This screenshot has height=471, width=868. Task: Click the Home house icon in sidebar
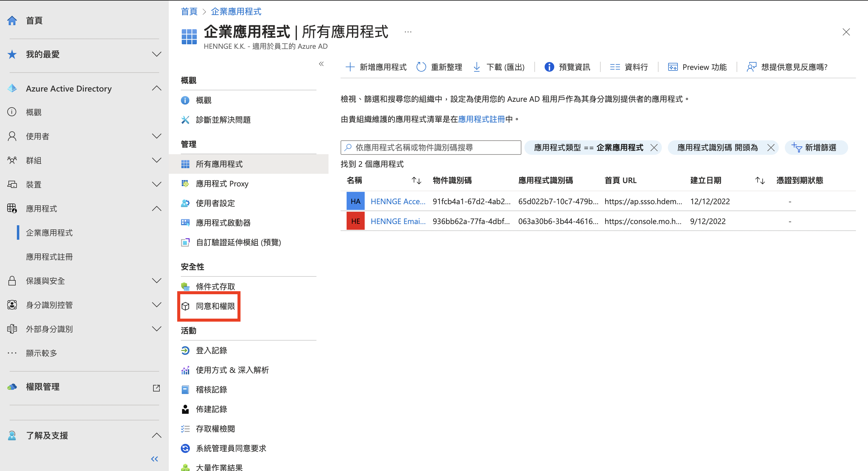click(12, 20)
